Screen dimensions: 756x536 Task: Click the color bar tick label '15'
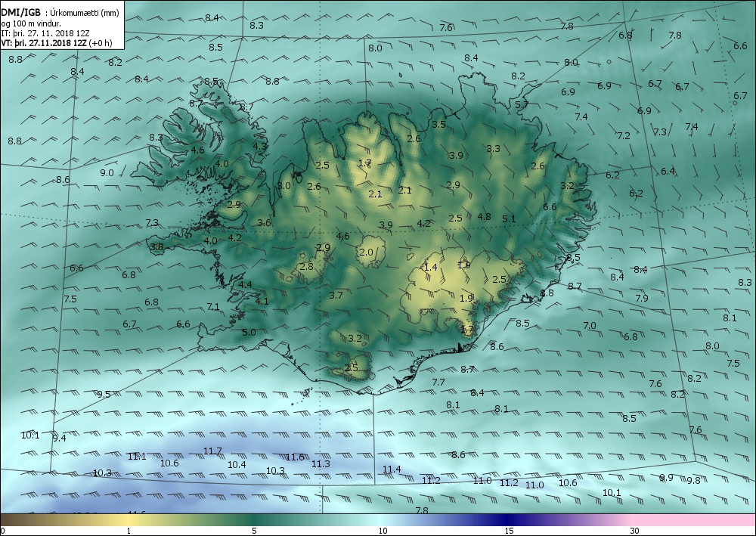coord(509,531)
